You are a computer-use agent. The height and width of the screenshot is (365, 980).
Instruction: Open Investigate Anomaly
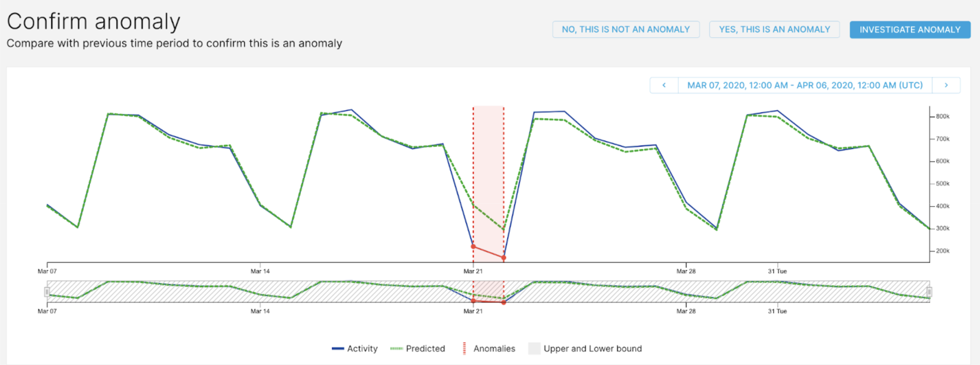point(910,29)
